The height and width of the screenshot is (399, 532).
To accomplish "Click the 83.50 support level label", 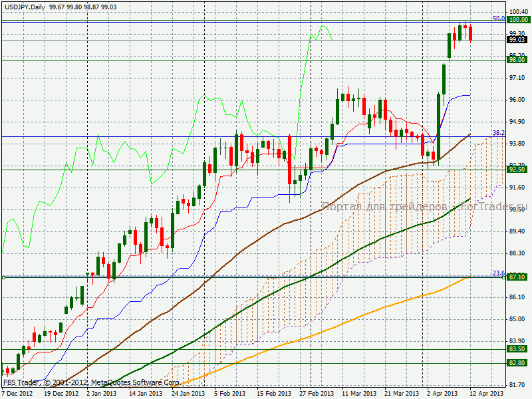I will click(x=517, y=348).
